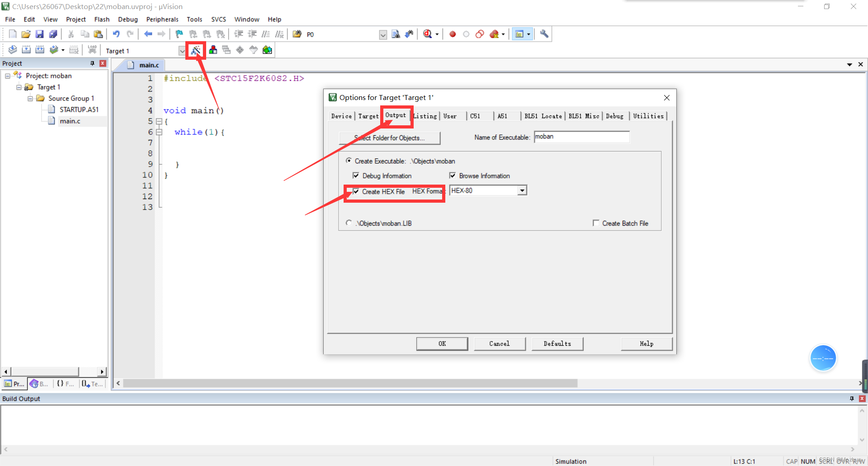The image size is (868, 466).
Task: Start the debug session with the magnifier-d icon
Action: point(427,34)
